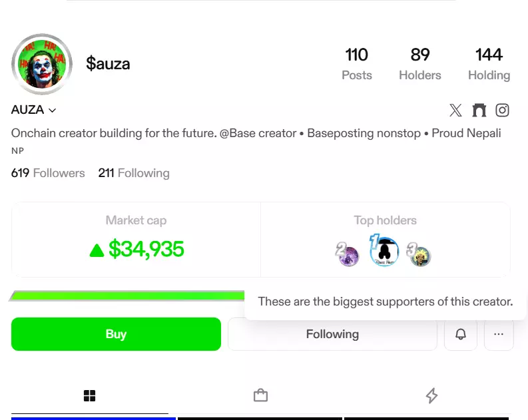
Task: View the 89 Holders list
Action: [x=420, y=64]
